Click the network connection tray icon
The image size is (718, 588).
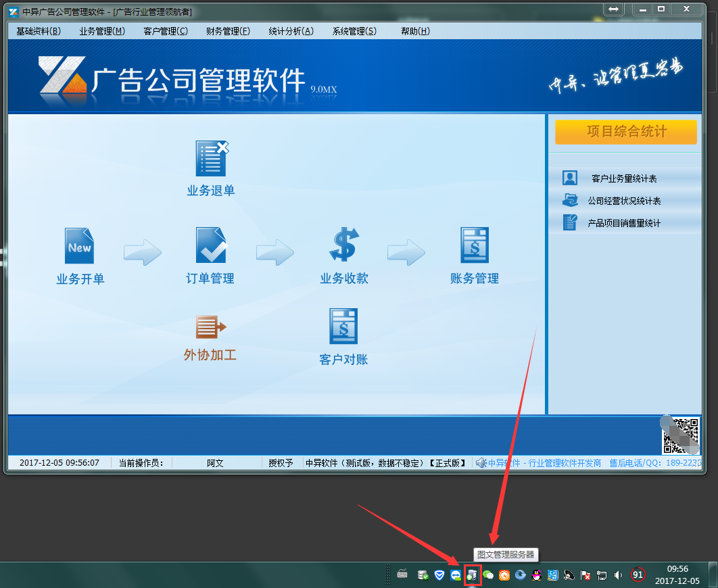pos(602,574)
